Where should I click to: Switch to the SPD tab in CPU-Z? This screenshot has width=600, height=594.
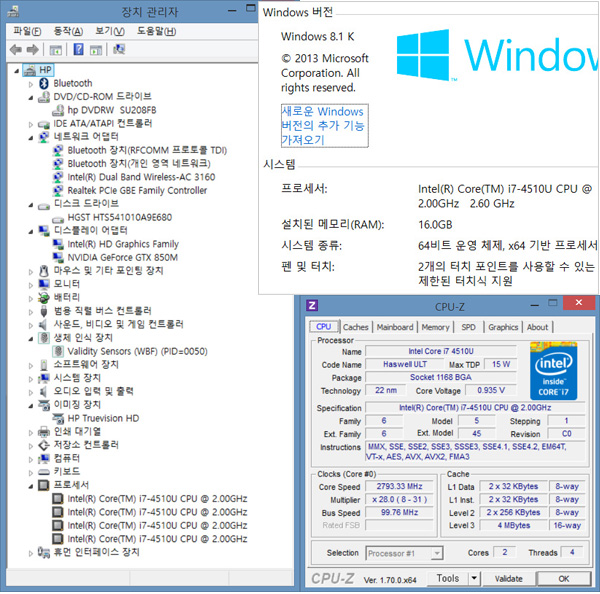468,327
